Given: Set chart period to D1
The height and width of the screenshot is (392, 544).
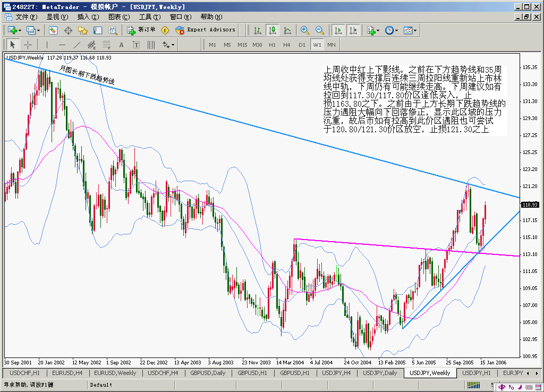Looking at the screenshot, I should tap(302, 45).
